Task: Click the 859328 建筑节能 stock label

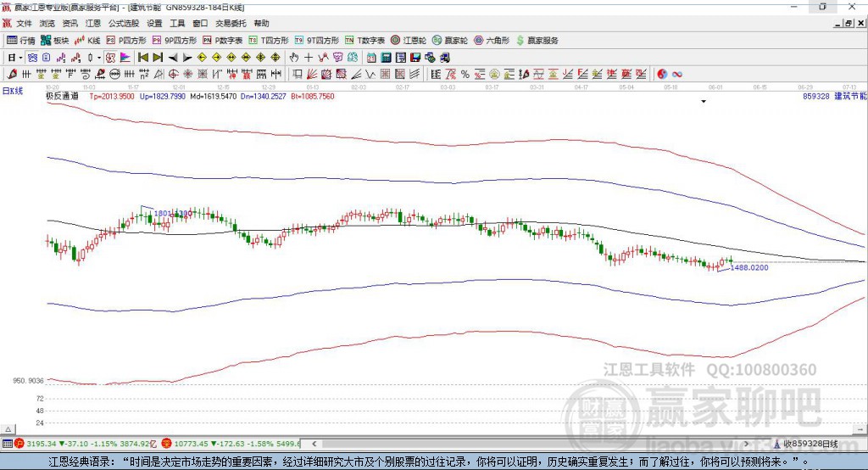Action: pyautogui.click(x=834, y=97)
